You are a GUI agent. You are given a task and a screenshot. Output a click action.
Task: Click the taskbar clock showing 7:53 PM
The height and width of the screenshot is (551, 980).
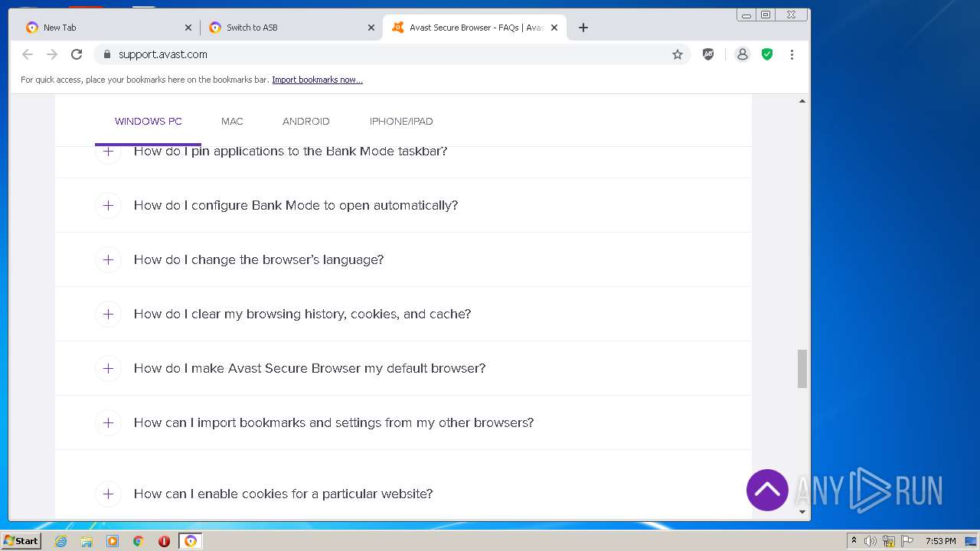pos(940,541)
